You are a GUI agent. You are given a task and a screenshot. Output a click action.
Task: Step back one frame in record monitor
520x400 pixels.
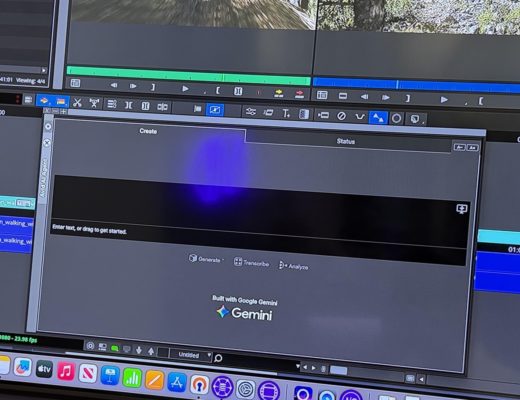(365, 97)
